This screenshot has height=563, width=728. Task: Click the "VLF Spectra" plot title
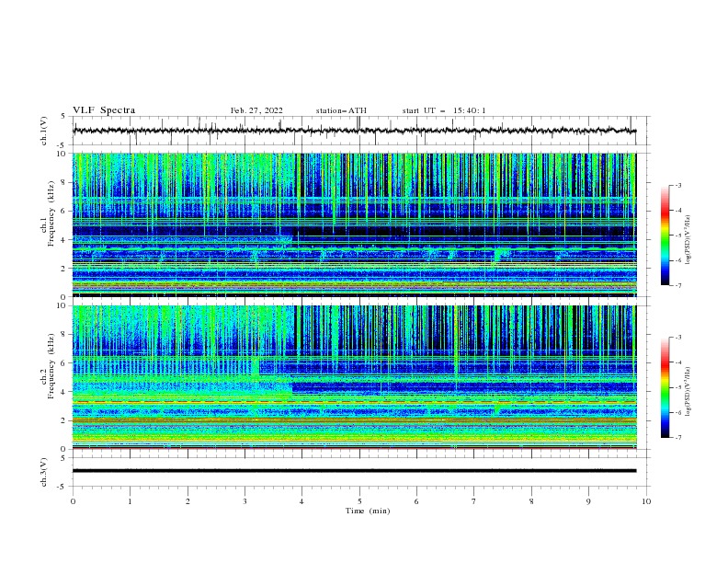click(104, 110)
